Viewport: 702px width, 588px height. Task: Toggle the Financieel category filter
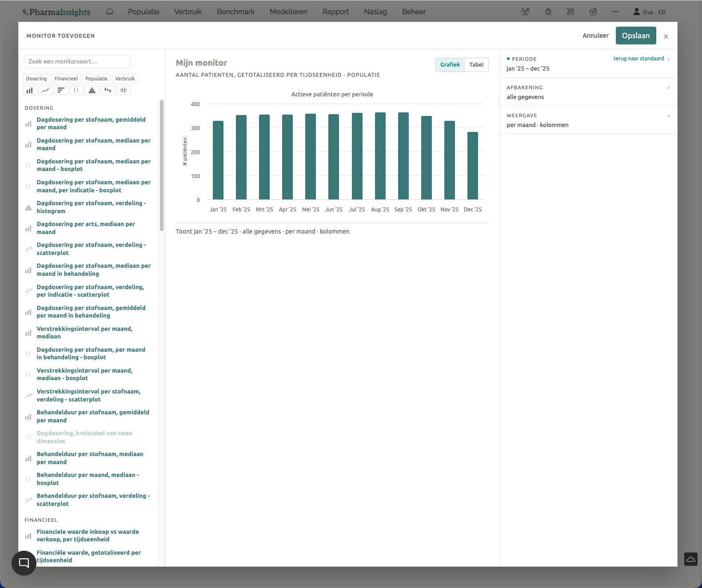click(x=66, y=79)
